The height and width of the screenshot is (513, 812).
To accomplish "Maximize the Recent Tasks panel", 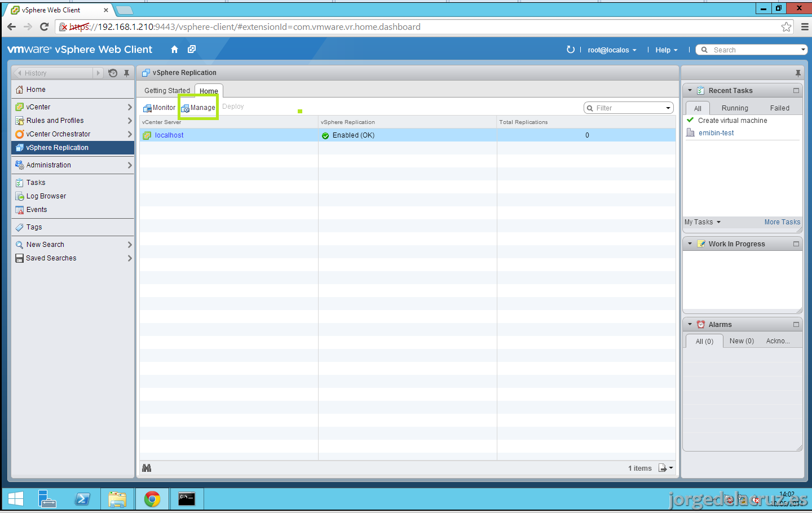I will coord(796,90).
